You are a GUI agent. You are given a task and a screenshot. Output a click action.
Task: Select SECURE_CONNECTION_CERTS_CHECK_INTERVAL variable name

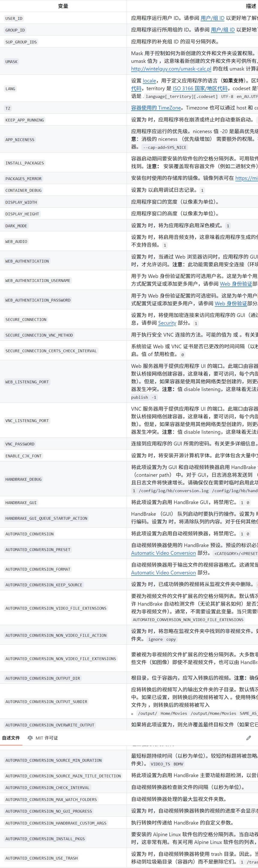point(51,351)
